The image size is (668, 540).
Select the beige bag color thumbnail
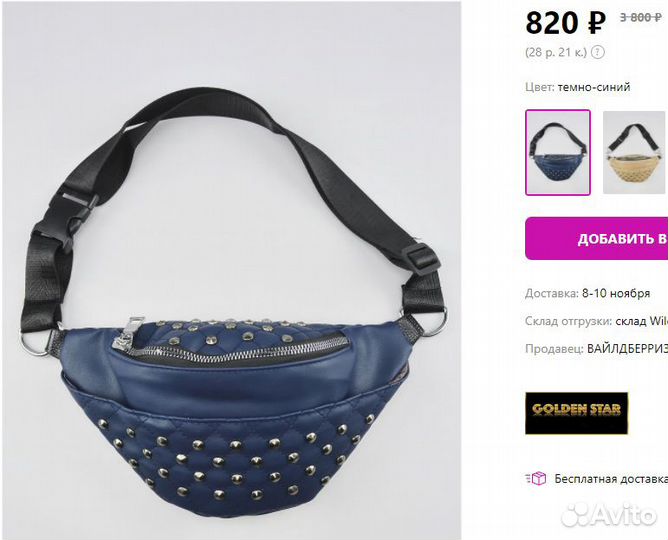coord(635,152)
